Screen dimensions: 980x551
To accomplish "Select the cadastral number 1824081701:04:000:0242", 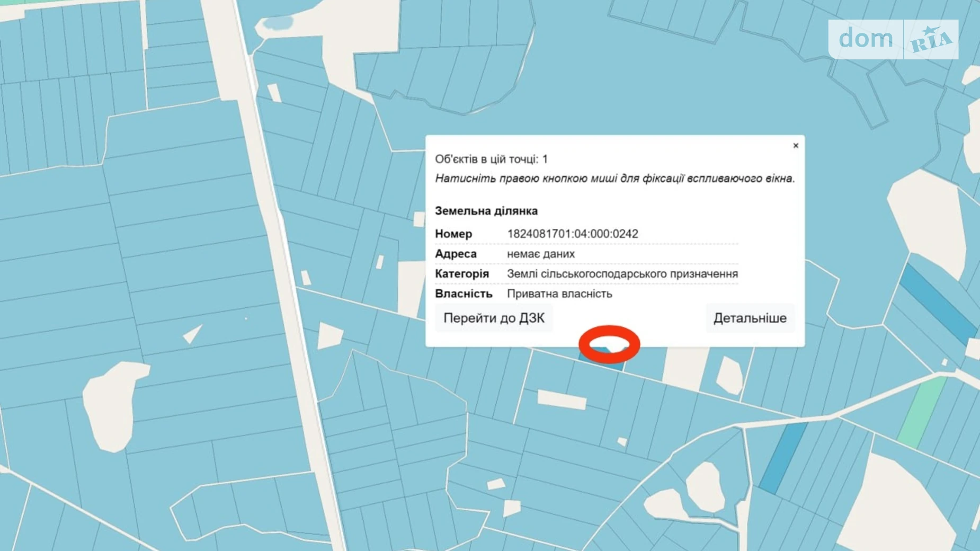I will tap(572, 234).
